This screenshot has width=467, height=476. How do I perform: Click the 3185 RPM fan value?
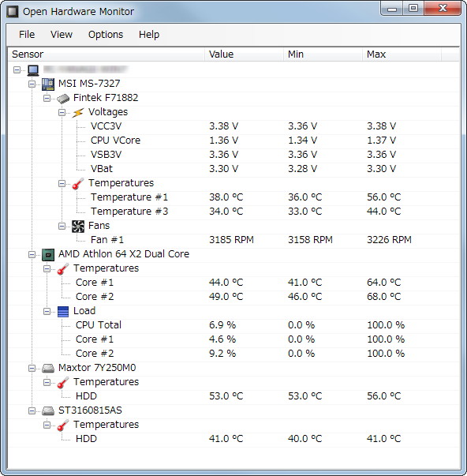point(231,240)
